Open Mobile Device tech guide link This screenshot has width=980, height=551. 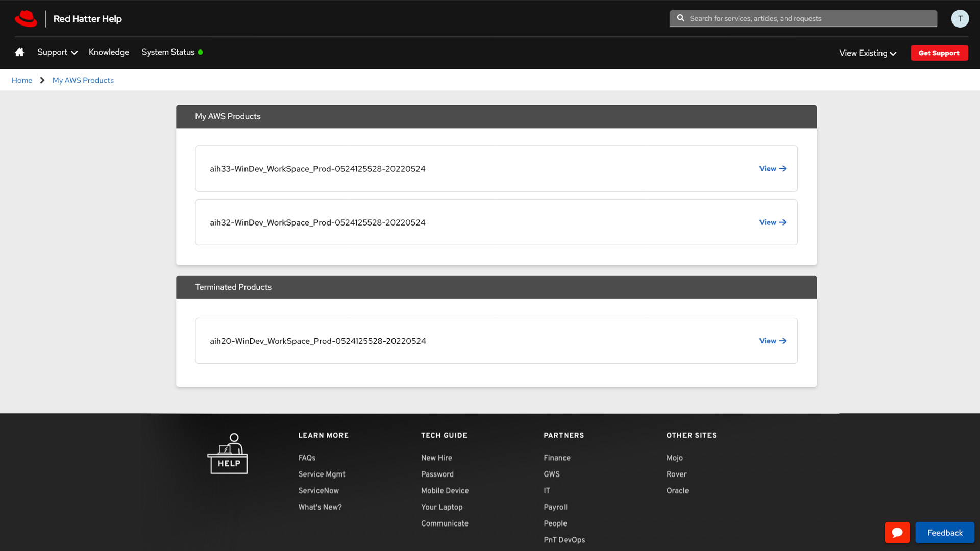(445, 490)
